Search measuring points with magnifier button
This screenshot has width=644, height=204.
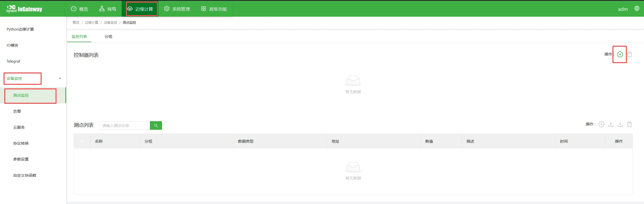tap(156, 125)
